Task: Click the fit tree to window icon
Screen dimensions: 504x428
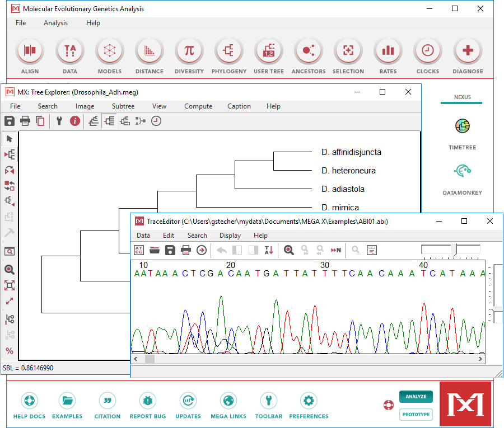Action: coord(10,285)
